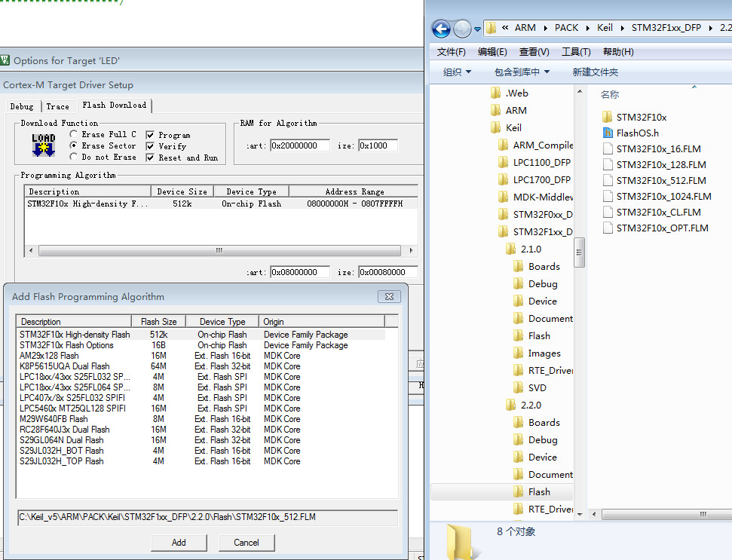Click the Add button
This screenshot has height=560, width=732.
pyautogui.click(x=179, y=543)
